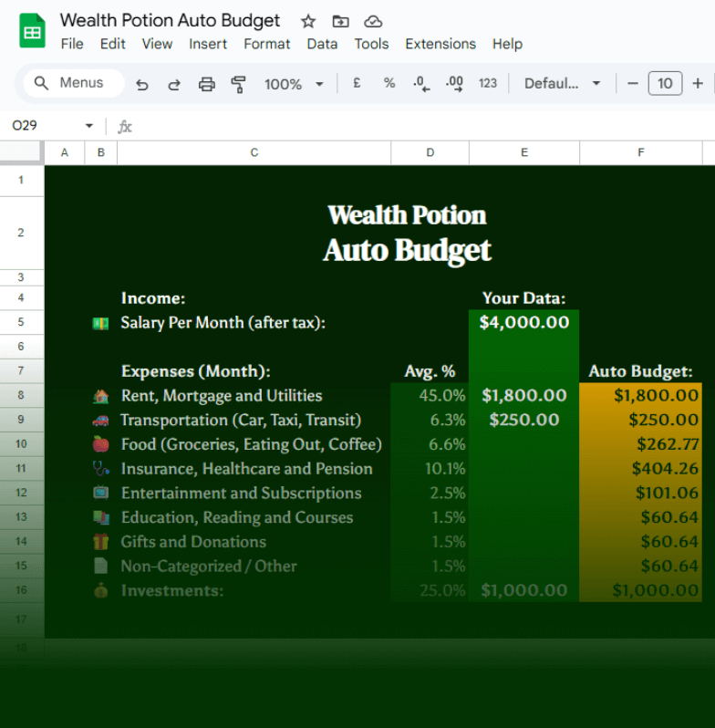Image resolution: width=715 pixels, height=728 pixels.
Task: Open the Extensions menu
Action: pos(440,44)
